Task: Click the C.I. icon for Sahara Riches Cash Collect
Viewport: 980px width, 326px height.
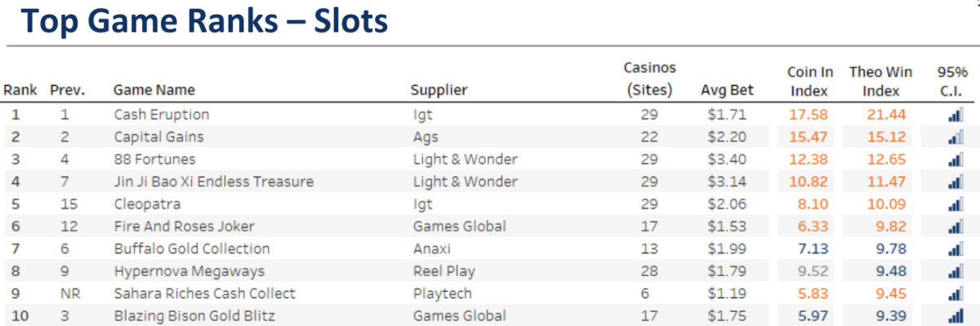Action: point(955,293)
